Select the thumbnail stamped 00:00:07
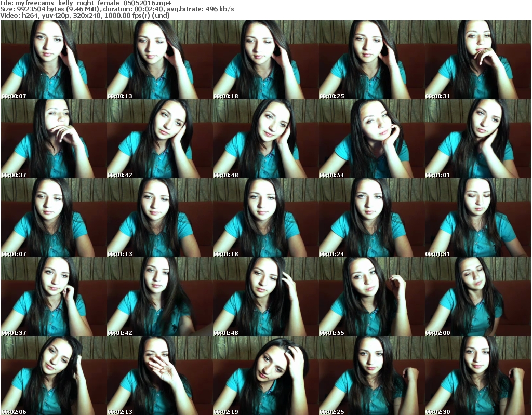The image size is (532, 415). (54, 60)
